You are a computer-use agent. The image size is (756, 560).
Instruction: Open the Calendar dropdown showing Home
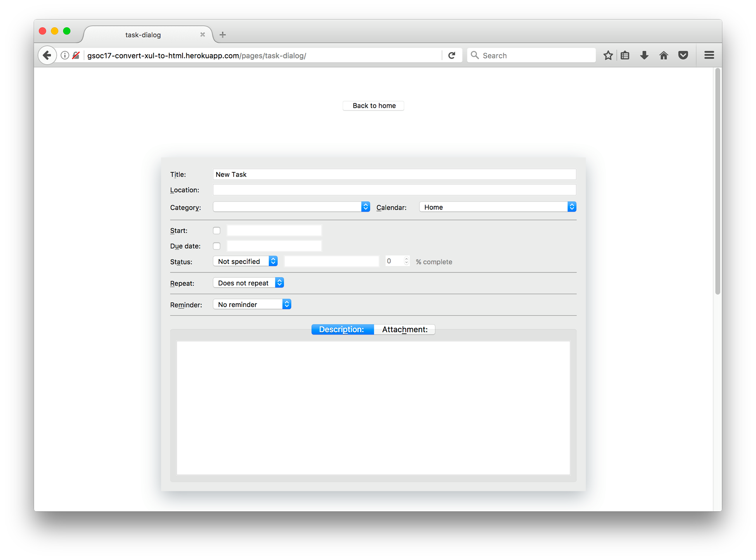pyautogui.click(x=497, y=207)
